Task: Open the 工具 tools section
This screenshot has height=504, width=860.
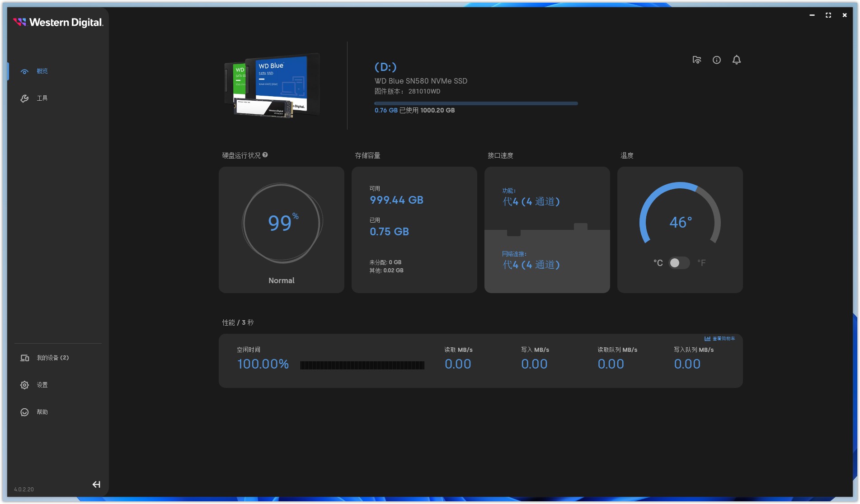Action: tap(42, 98)
